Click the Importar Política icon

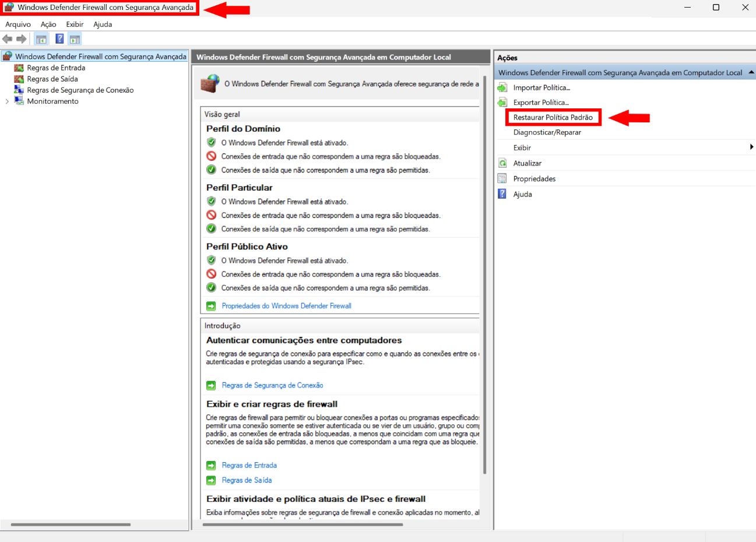click(502, 87)
